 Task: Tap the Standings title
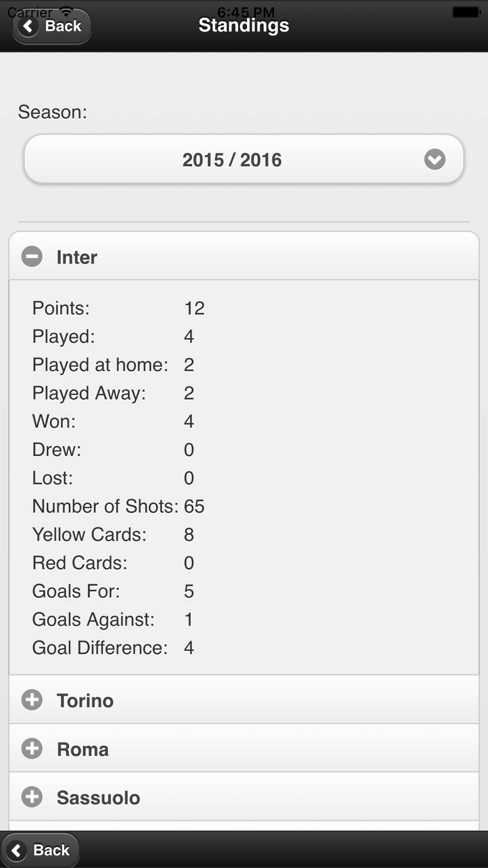tap(244, 25)
